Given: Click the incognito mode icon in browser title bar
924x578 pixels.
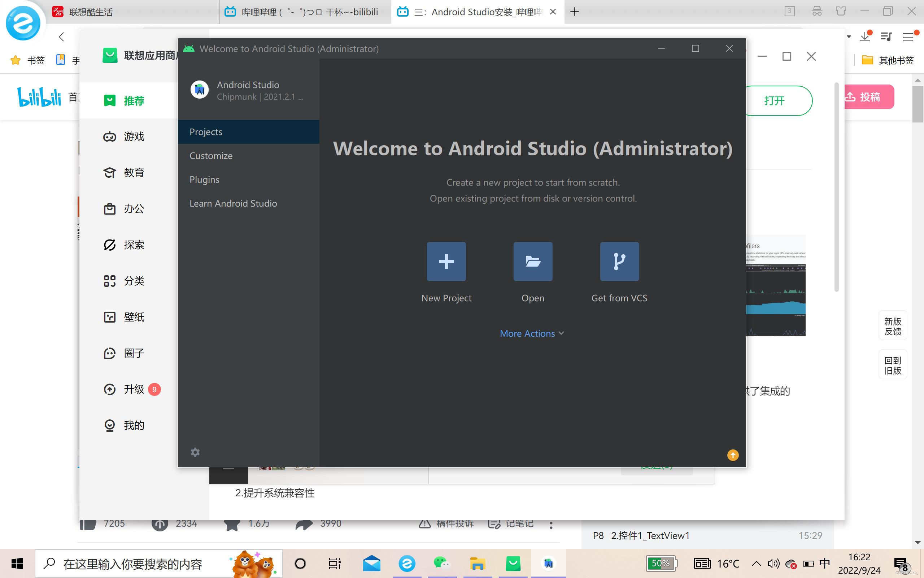Looking at the screenshot, I should (817, 11).
